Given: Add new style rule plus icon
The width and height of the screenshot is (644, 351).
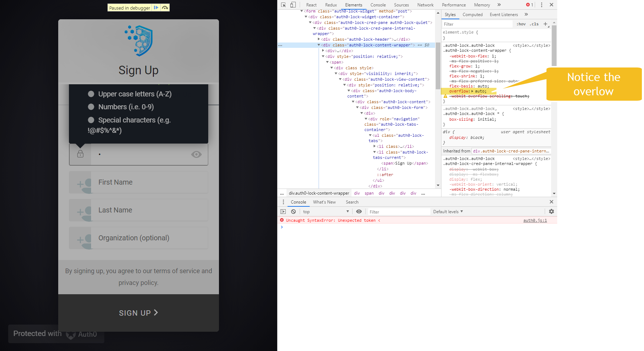Looking at the screenshot, I should (x=545, y=24).
